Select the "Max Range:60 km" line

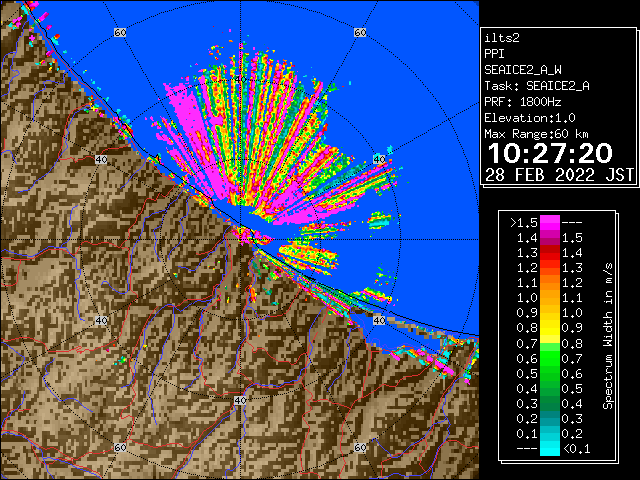(x=536, y=134)
